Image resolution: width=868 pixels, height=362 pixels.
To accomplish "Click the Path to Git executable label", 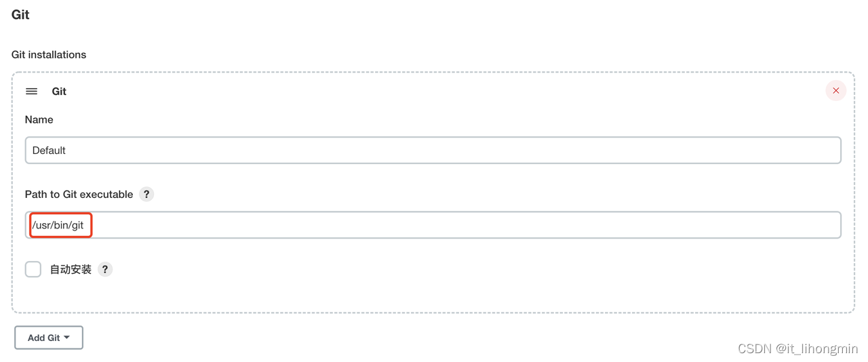I will coord(79,195).
